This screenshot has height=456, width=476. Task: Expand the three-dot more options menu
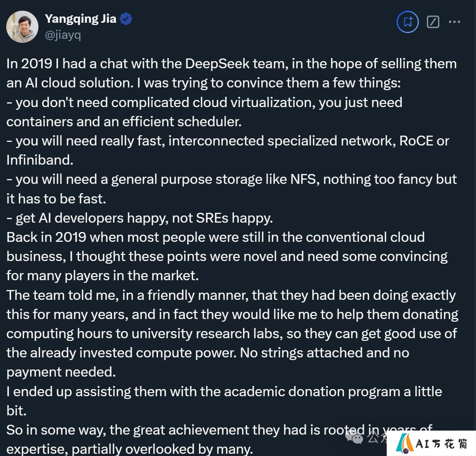tap(455, 22)
